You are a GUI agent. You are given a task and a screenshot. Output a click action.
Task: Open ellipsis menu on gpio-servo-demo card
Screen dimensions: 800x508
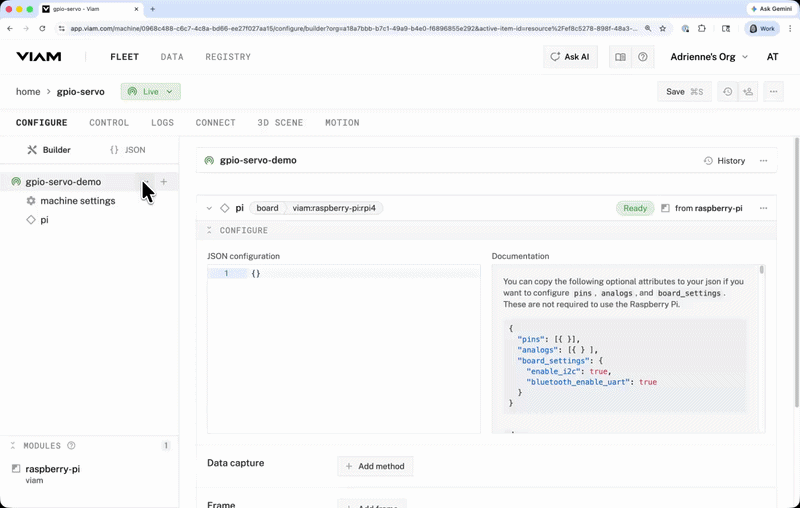click(x=763, y=161)
